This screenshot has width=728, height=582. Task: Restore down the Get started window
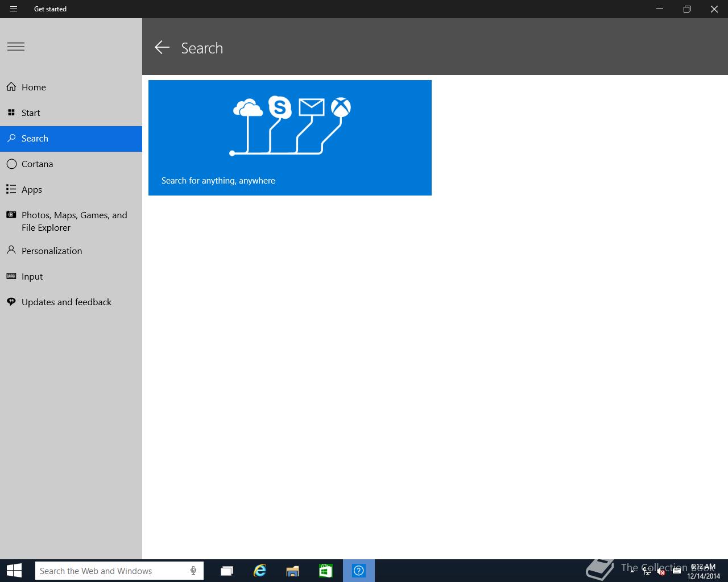tap(687, 9)
